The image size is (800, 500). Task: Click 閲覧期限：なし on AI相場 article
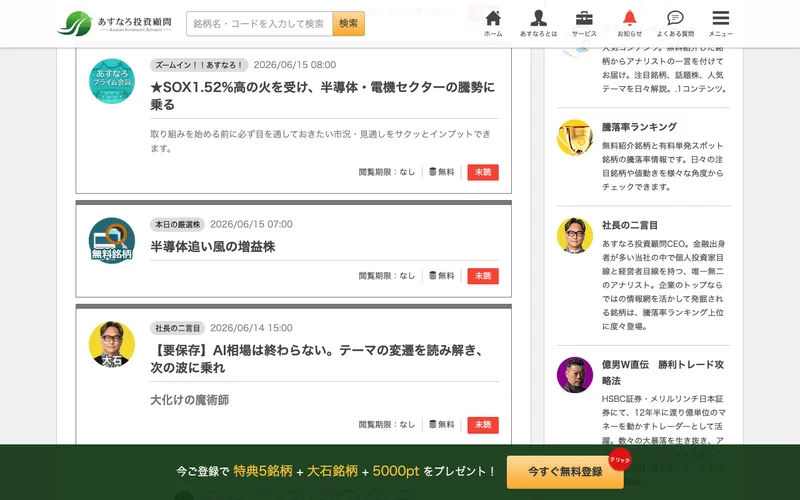pyautogui.click(x=387, y=424)
